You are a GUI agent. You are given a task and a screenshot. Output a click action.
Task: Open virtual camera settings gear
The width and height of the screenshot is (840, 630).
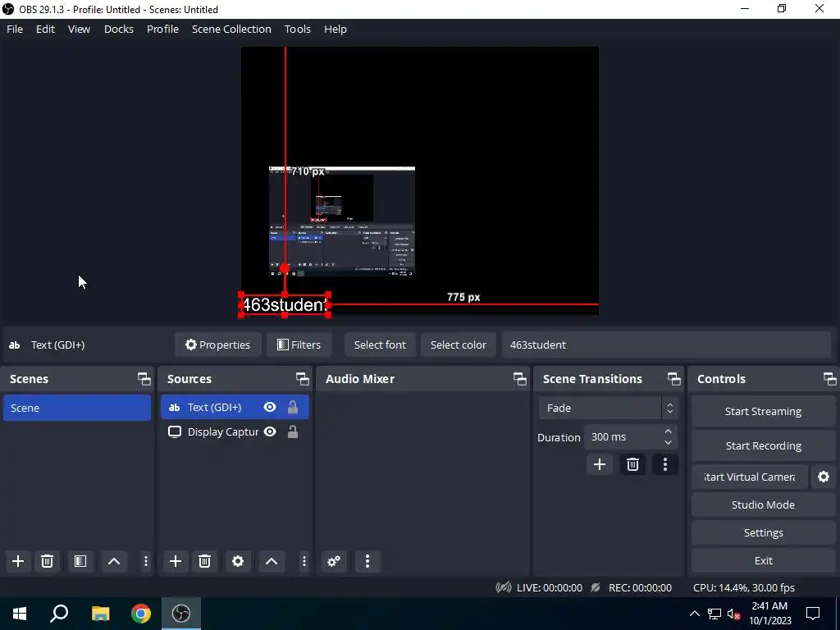pyautogui.click(x=824, y=477)
